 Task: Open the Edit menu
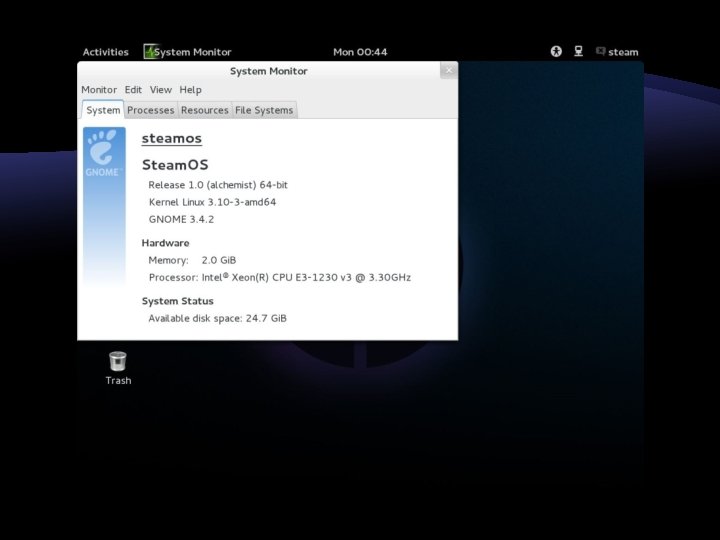coord(133,90)
